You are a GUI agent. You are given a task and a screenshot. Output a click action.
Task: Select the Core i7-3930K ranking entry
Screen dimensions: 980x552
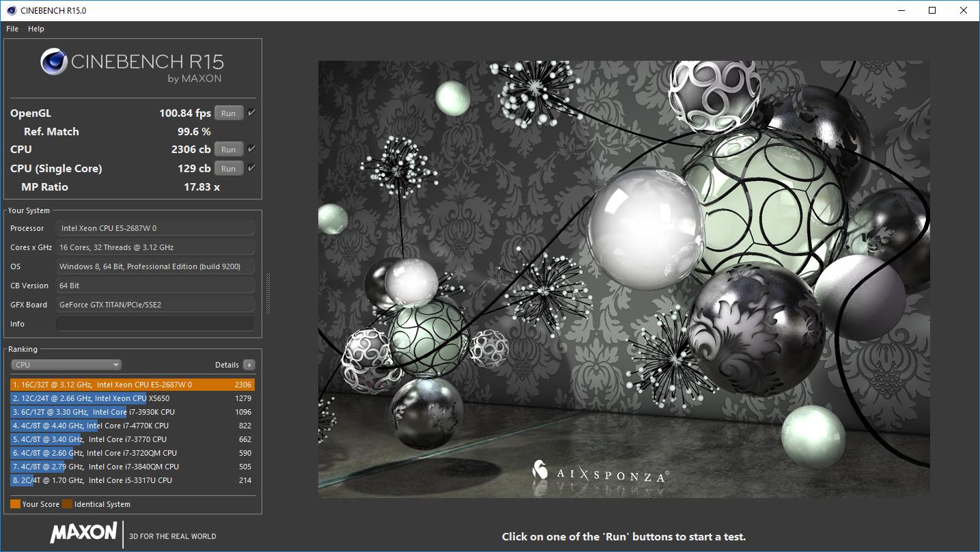tap(132, 412)
